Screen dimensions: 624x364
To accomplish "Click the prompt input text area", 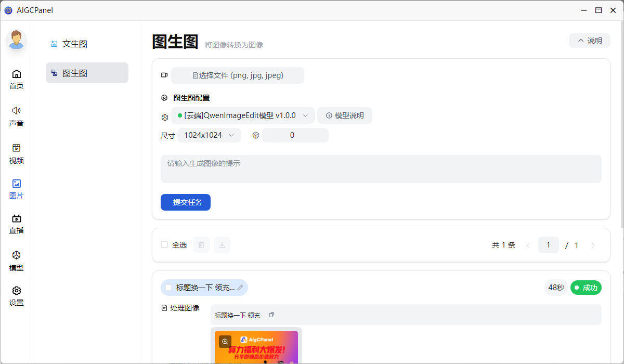I will pos(381,169).
